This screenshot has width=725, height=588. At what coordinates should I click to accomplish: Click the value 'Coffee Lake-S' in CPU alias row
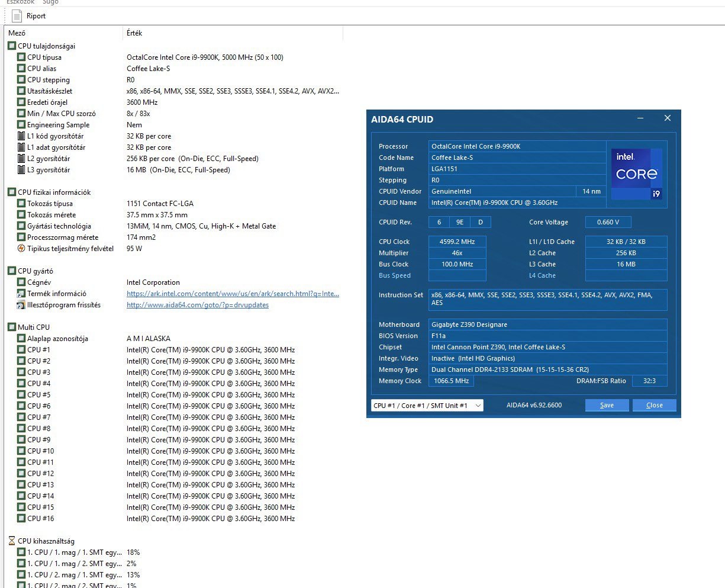coord(148,68)
